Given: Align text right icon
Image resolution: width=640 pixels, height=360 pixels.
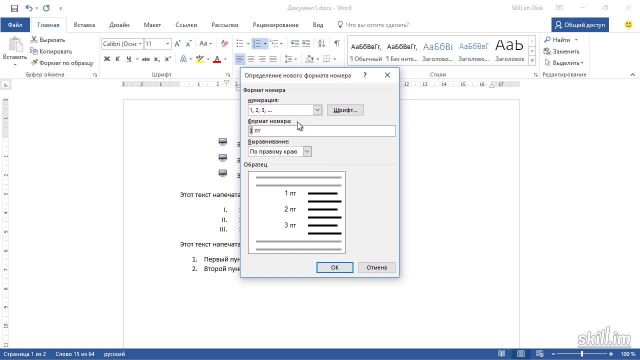Looking at the screenshot, I should [262, 59].
